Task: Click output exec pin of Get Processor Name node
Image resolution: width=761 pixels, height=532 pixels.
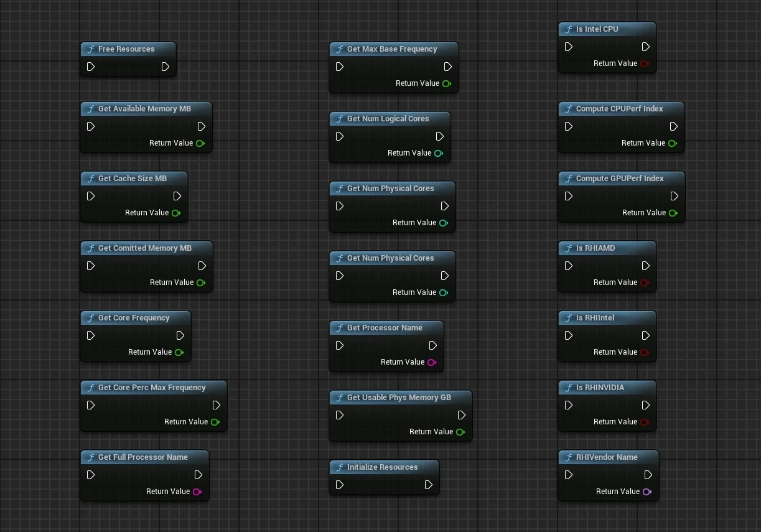Action: (x=433, y=345)
